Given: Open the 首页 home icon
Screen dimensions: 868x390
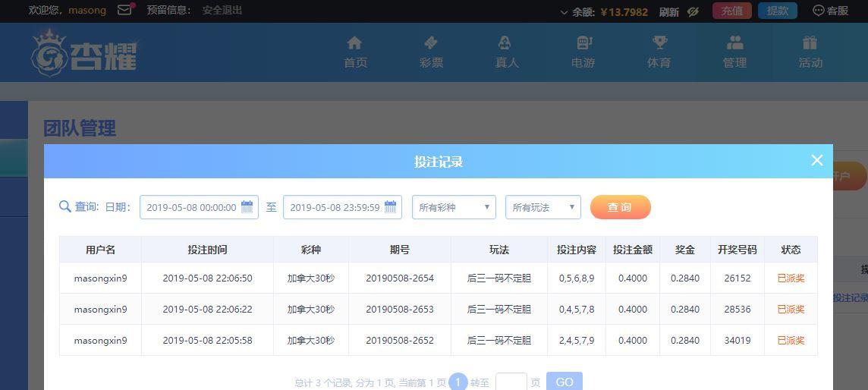Looking at the screenshot, I should pyautogui.click(x=354, y=43).
